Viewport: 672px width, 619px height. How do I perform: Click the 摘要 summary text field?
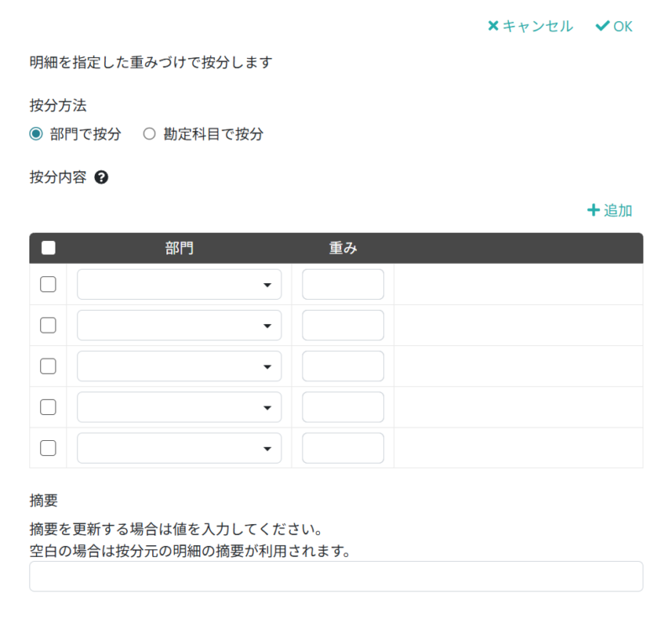(336, 576)
